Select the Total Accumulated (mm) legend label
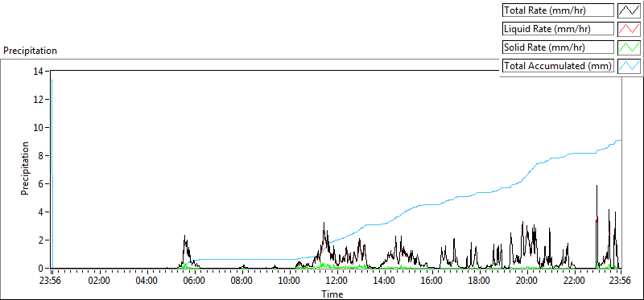Image resolution: width=644 pixels, height=300 pixels. (x=558, y=66)
